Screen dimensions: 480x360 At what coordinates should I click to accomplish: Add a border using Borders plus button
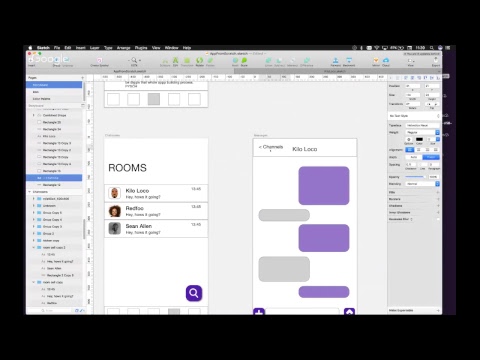click(x=438, y=199)
